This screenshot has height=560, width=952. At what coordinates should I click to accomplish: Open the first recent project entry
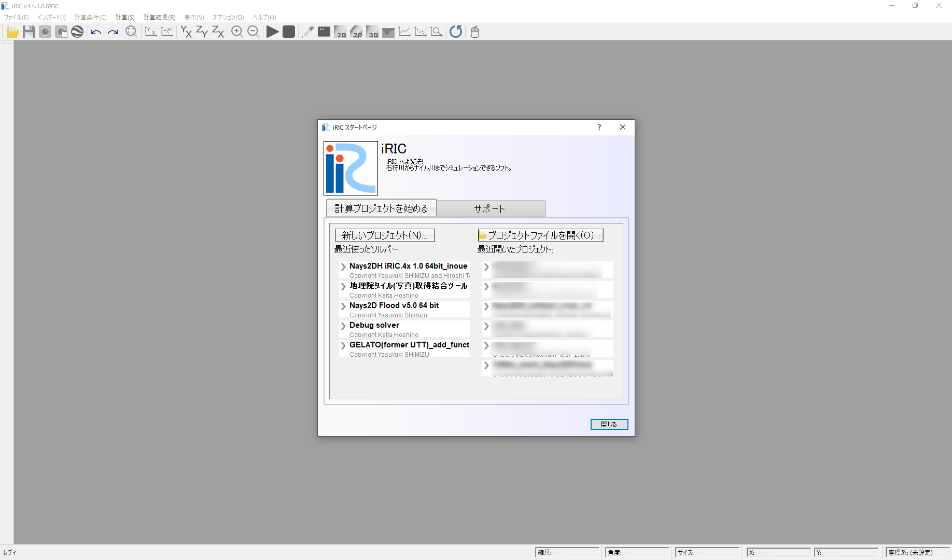pyautogui.click(x=548, y=270)
